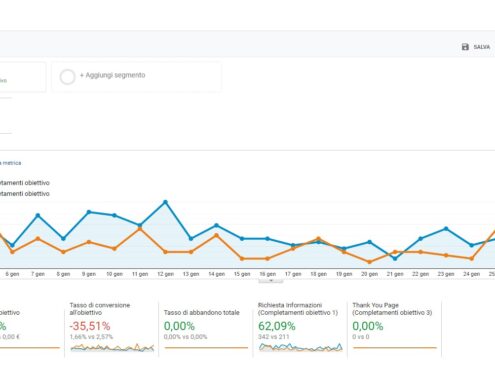Open the Richiesta Informazioni sparkline thumbnail
Screen dimensions: 495x371
click(x=301, y=347)
